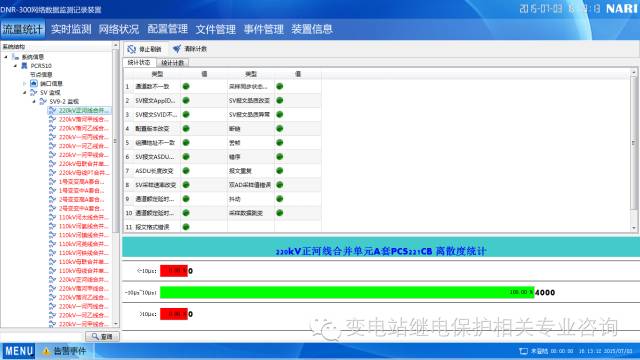Image resolution: width=640 pixels, height=360 pixels.
Task: Click the magnifier icon on the 查询 button
Action: [95, 336]
